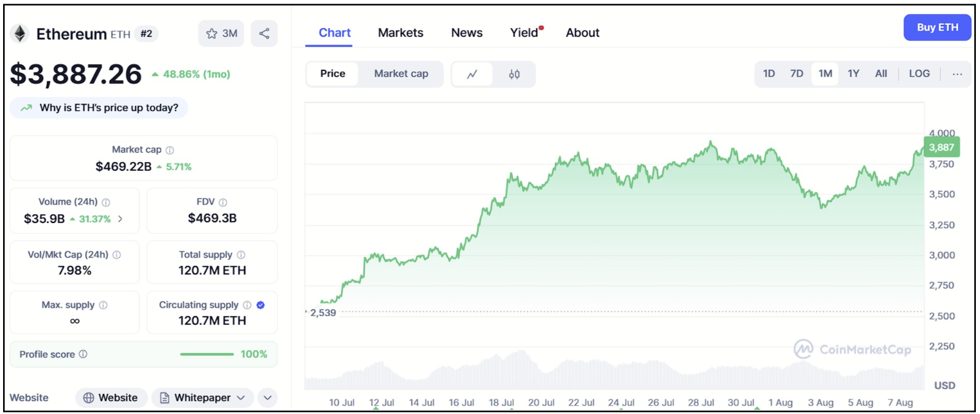Click the Ethereum diamond logo icon
Screen dimensions: 980x414
tap(20, 34)
